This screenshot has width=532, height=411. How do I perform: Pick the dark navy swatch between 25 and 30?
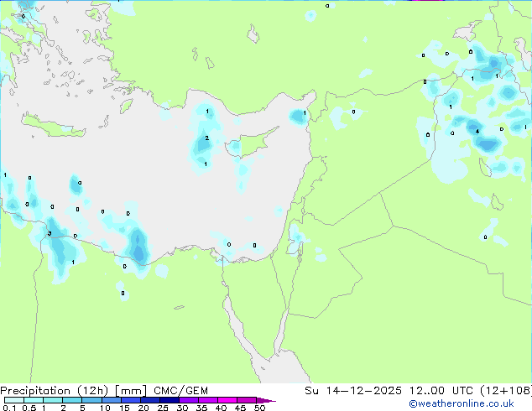click(x=170, y=400)
